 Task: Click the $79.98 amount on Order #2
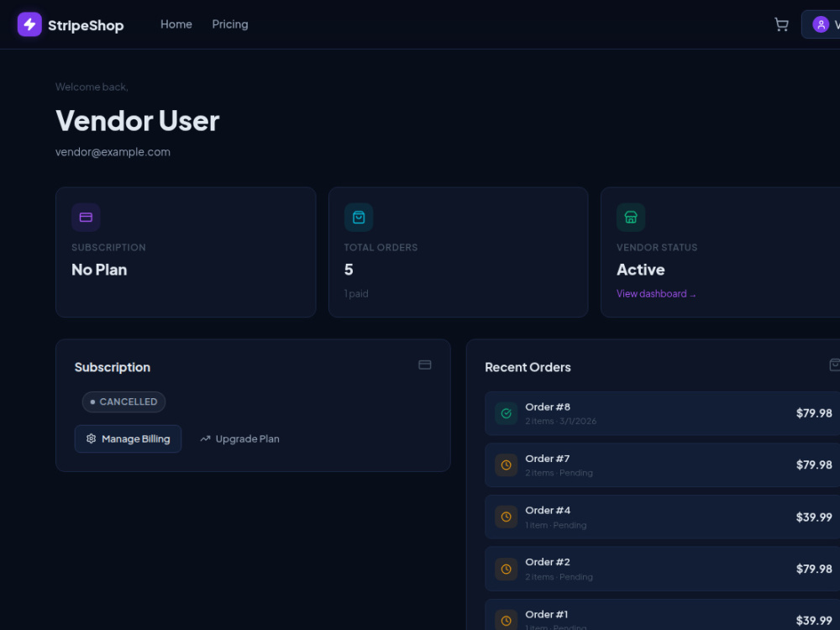point(814,569)
